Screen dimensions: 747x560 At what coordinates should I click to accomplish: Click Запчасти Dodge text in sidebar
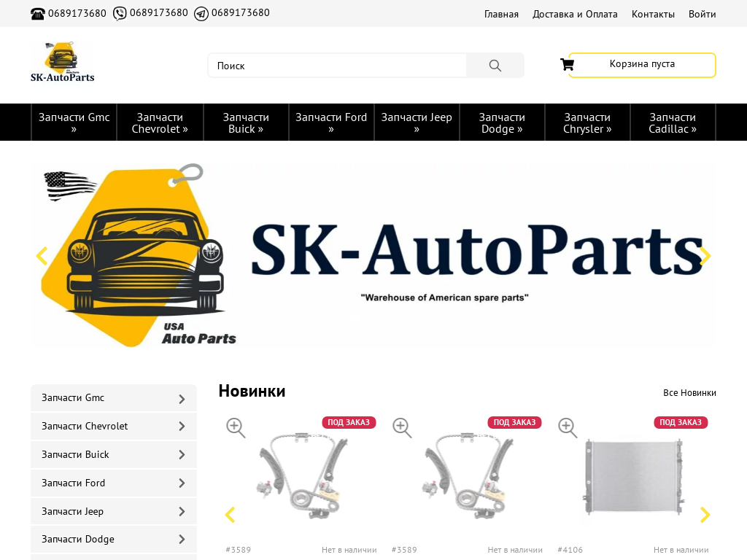[78, 540]
